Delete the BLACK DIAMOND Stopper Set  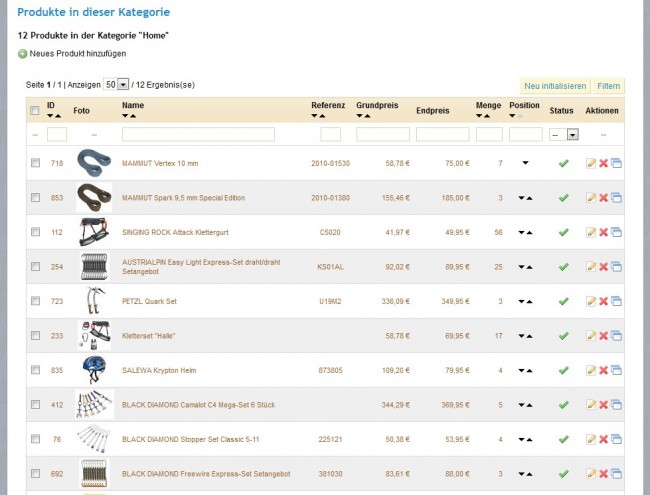(604, 439)
